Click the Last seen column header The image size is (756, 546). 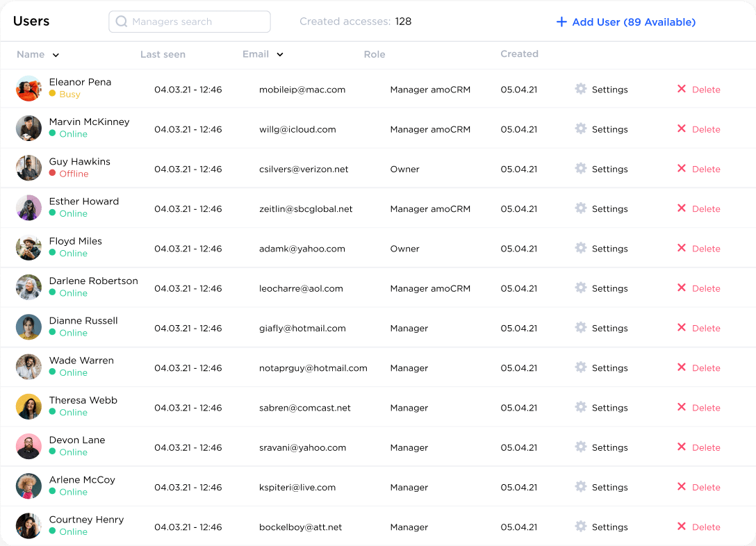pyautogui.click(x=163, y=54)
